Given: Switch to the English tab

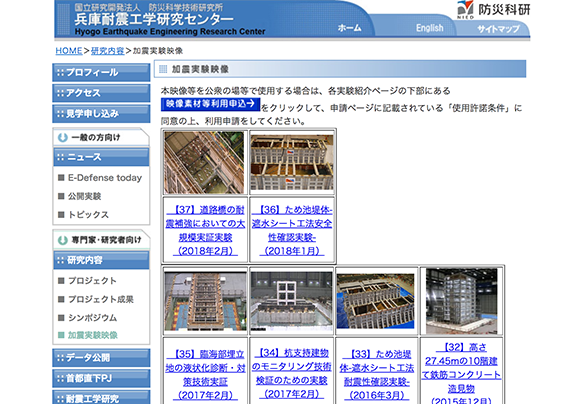Looking at the screenshot, I should pos(429,28).
